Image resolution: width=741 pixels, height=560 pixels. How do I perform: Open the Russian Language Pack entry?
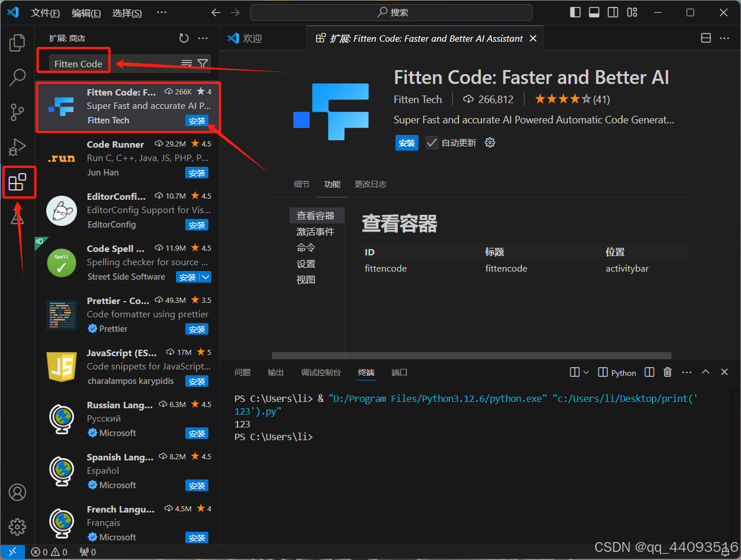tap(127, 419)
